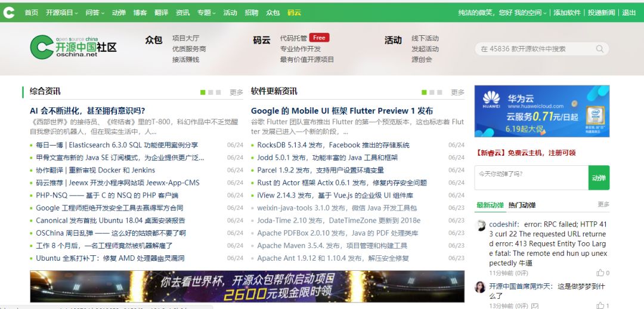
Task: Open Elasticsearch 6.3.0 SQL article
Action: [117, 145]
